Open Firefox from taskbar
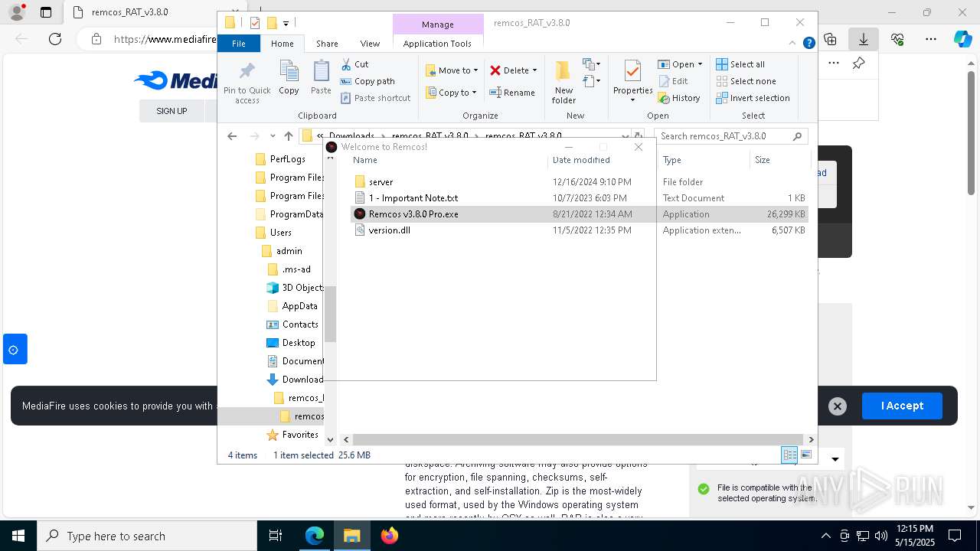This screenshot has height=551, width=980. 390,536
